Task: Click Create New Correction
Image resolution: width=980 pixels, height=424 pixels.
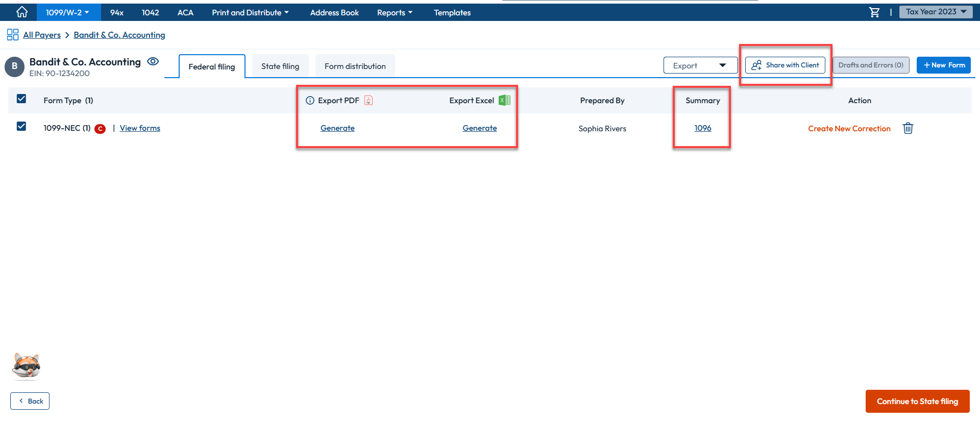Action: click(x=849, y=129)
